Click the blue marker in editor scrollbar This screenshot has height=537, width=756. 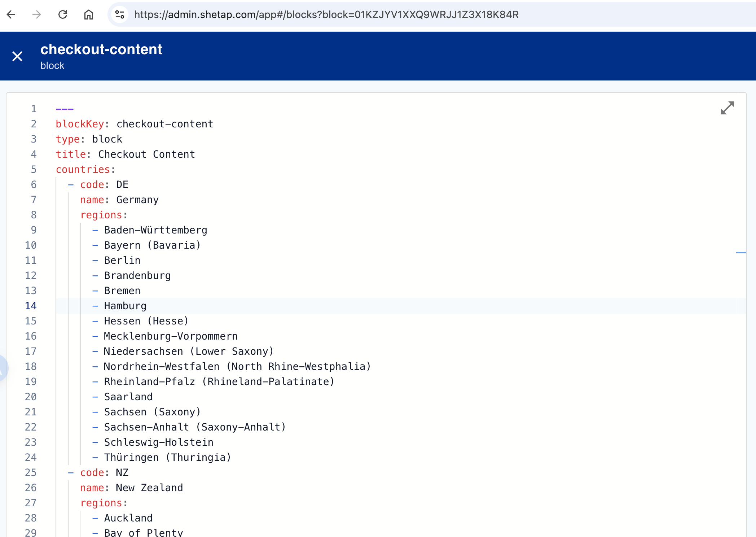(741, 253)
